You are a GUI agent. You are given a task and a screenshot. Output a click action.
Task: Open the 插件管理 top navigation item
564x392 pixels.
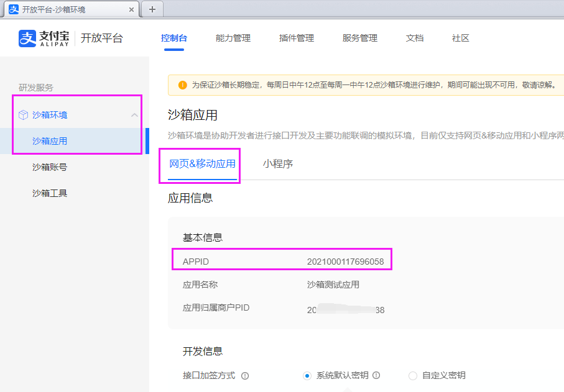tap(297, 38)
